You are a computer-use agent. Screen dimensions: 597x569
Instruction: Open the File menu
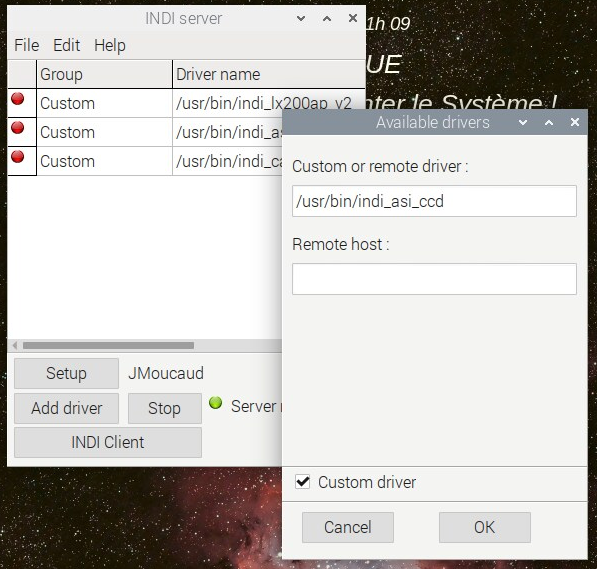pos(27,45)
